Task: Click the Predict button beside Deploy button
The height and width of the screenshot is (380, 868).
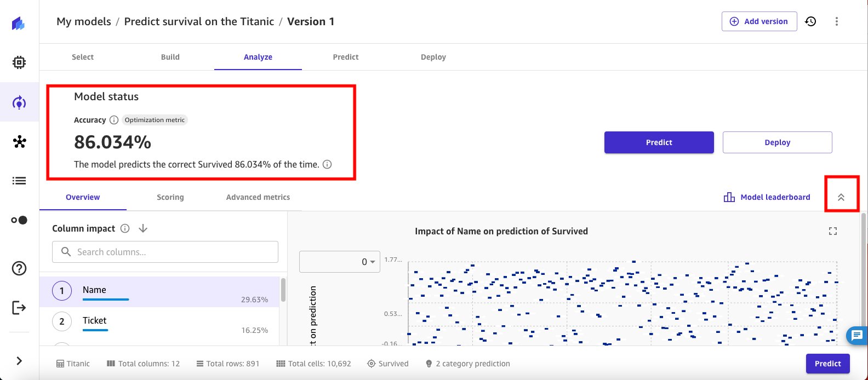Action: click(659, 142)
